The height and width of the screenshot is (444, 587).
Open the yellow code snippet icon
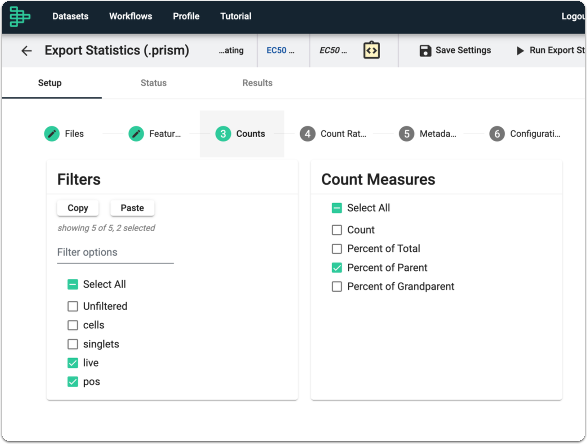(x=371, y=50)
